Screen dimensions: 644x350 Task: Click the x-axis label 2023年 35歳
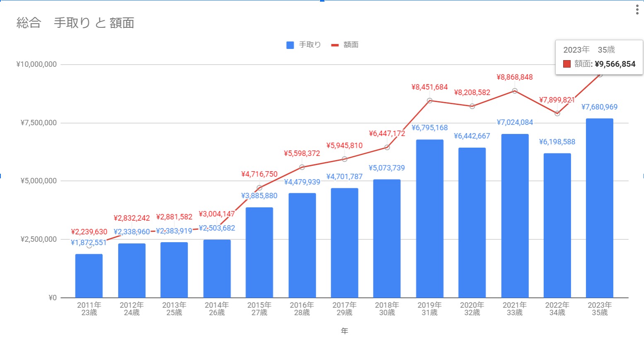point(600,309)
